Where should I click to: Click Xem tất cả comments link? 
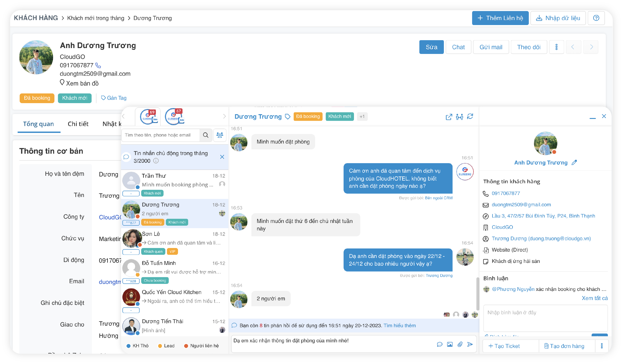pyautogui.click(x=594, y=298)
